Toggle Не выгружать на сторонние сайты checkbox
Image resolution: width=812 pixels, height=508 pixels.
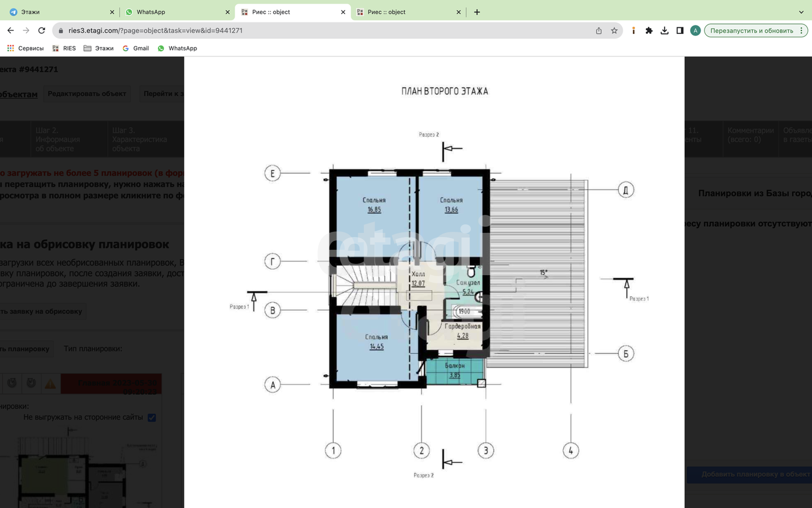[x=152, y=417]
